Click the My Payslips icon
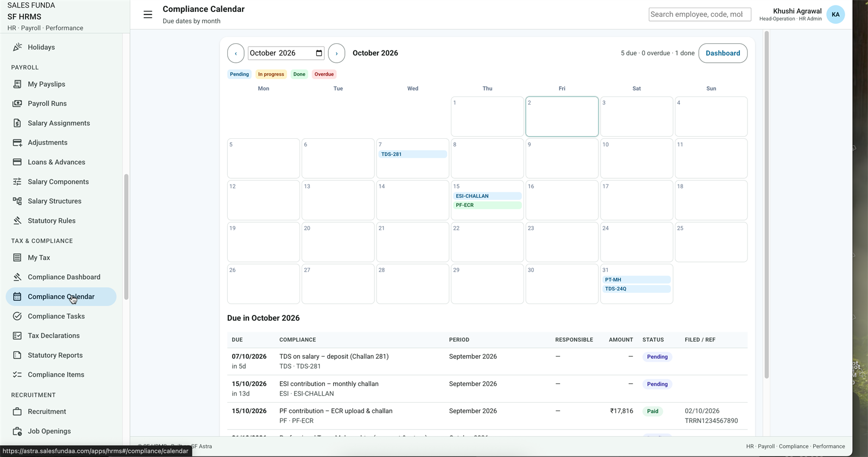This screenshot has height=457, width=868. (x=17, y=84)
